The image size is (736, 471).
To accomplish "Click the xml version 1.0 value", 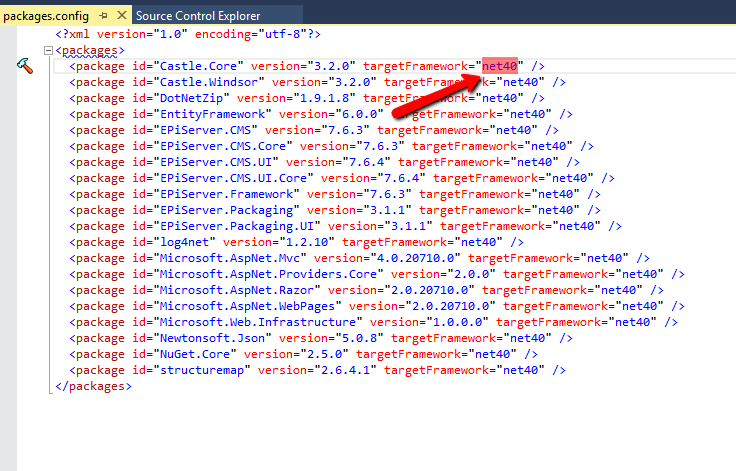I will [171, 34].
